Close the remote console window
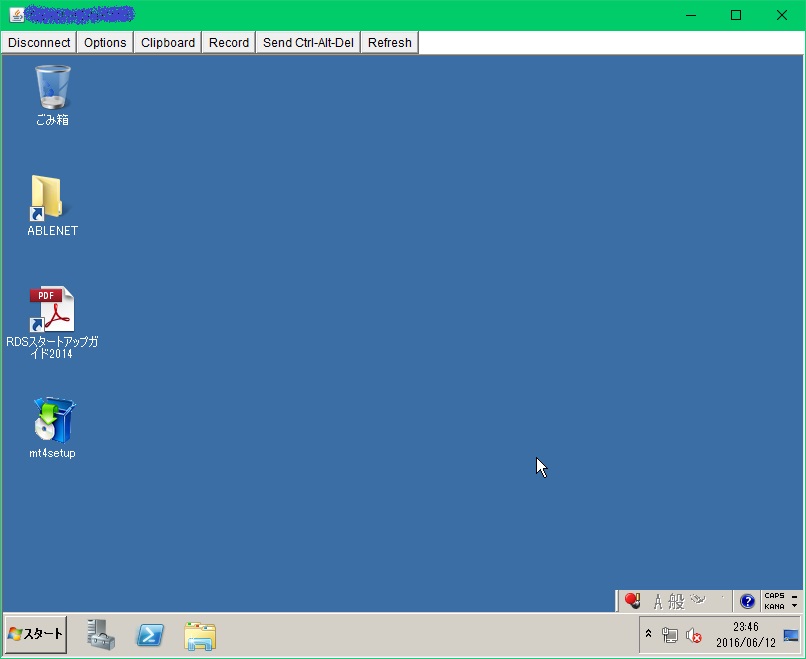This screenshot has width=806, height=659. 782,15
